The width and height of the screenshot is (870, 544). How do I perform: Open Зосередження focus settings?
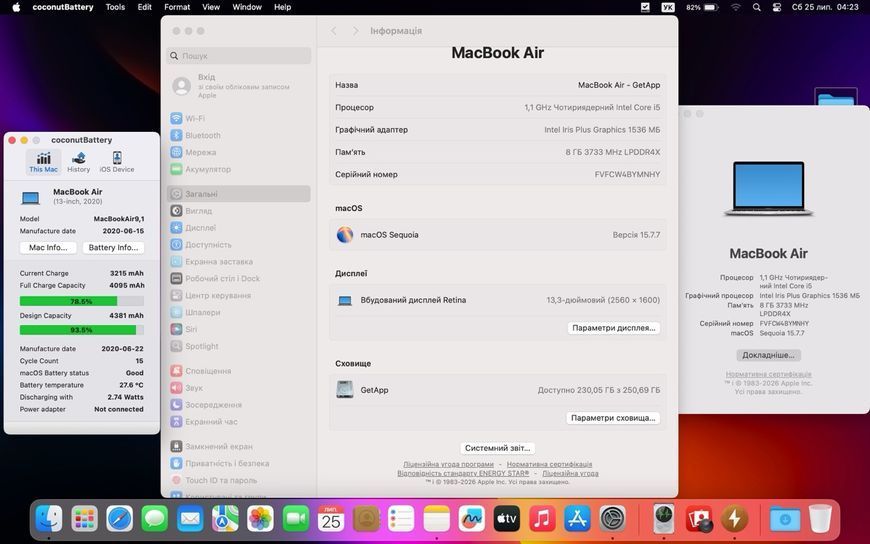coord(239,405)
